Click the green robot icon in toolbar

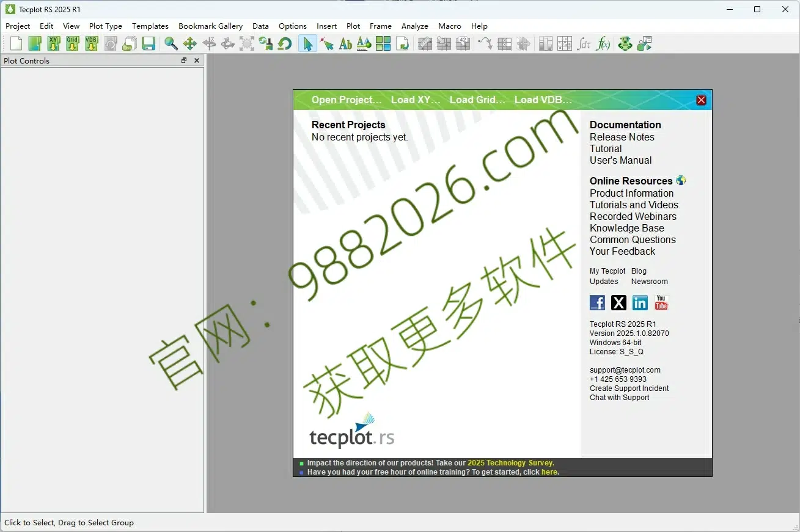tap(625, 43)
